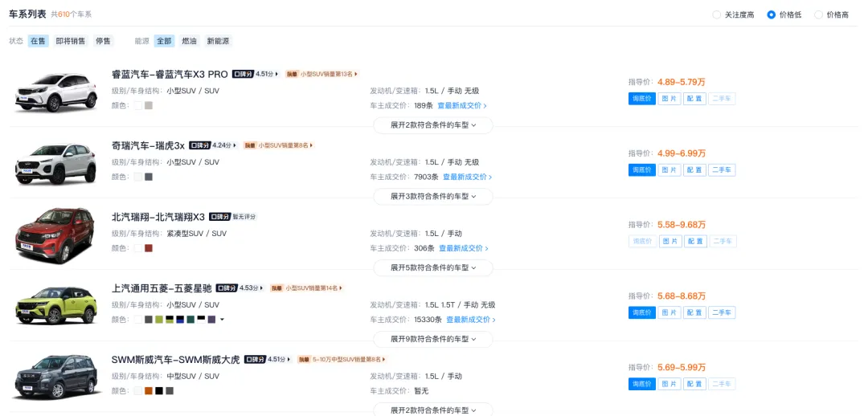
Task: Click 口碑分 badge for 北汽瑞翔X3
Action: pos(219,217)
